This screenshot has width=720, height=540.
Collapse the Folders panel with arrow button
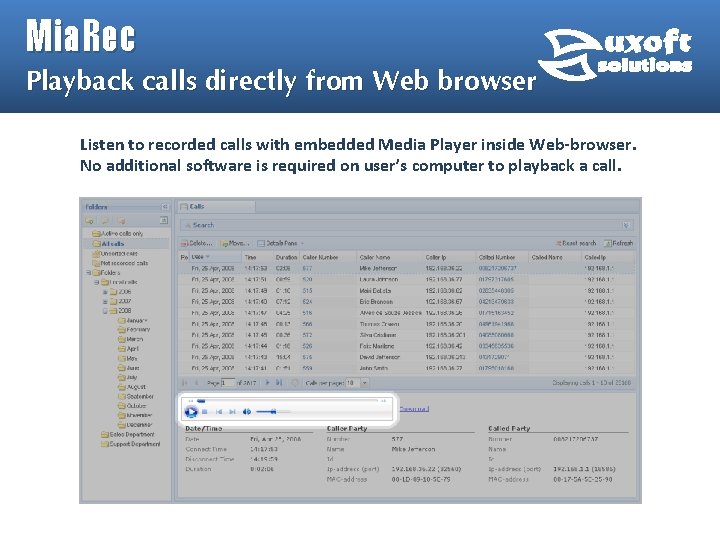click(164, 207)
